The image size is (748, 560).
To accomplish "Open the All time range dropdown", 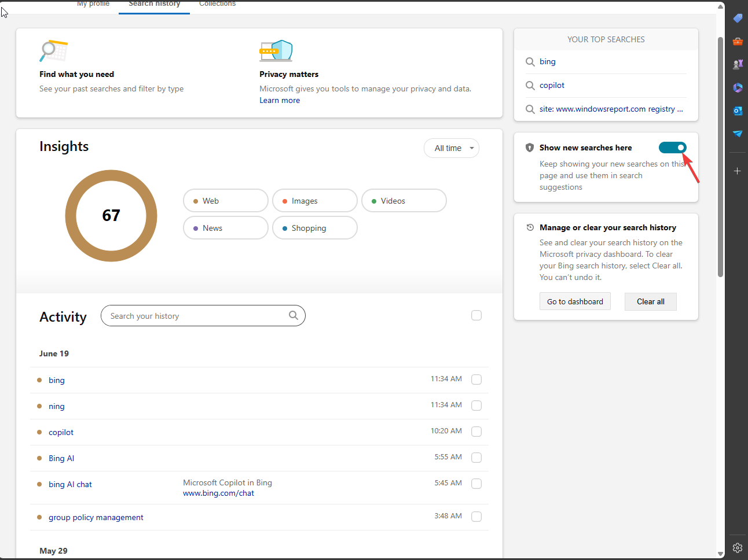I will point(452,148).
